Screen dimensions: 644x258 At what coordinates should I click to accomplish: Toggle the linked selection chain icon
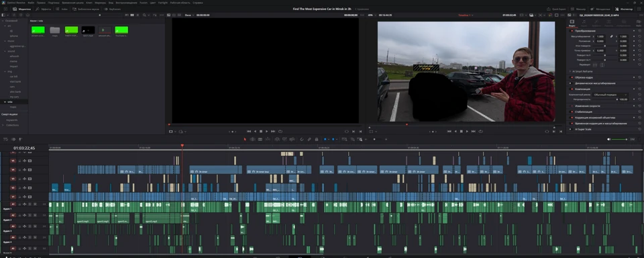[309, 139]
